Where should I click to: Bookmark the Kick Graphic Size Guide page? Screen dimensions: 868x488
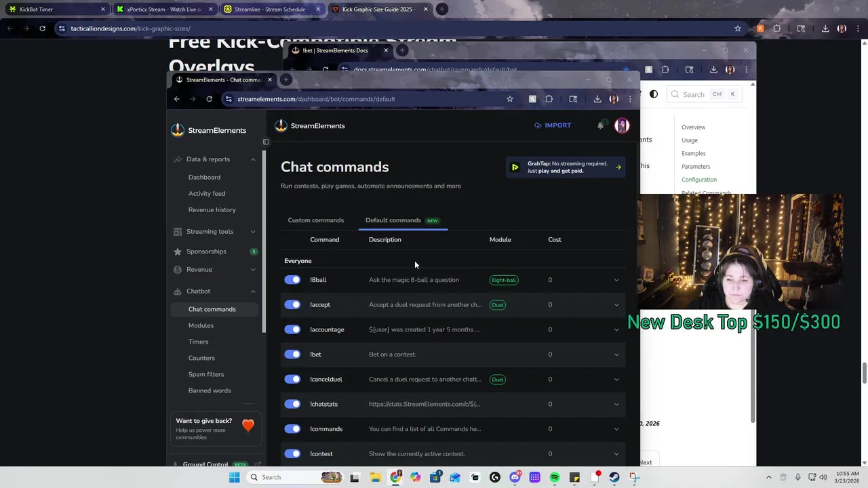point(738,28)
